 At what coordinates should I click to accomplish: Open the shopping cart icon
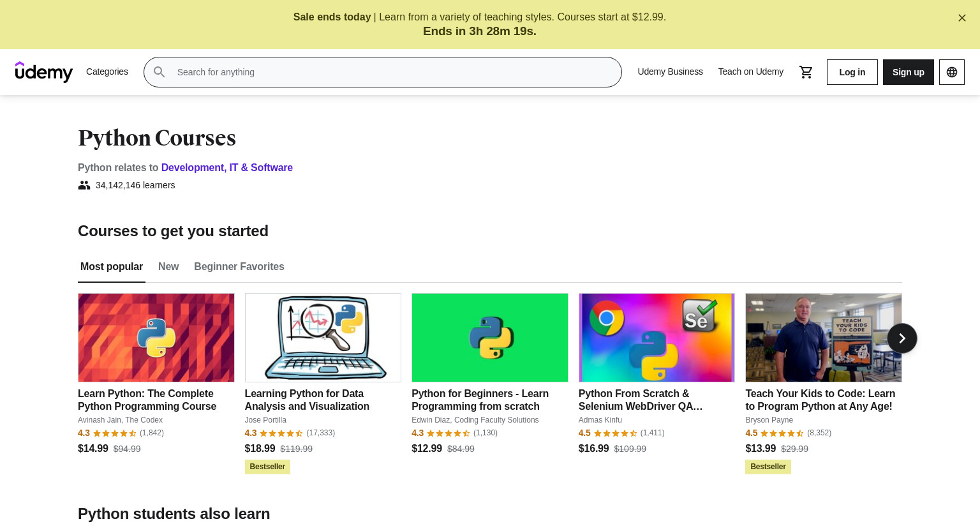(x=806, y=72)
